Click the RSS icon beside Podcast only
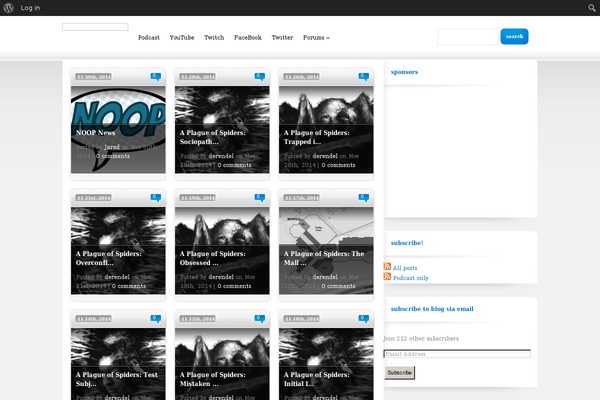This screenshot has width=600, height=400. pyautogui.click(x=387, y=276)
